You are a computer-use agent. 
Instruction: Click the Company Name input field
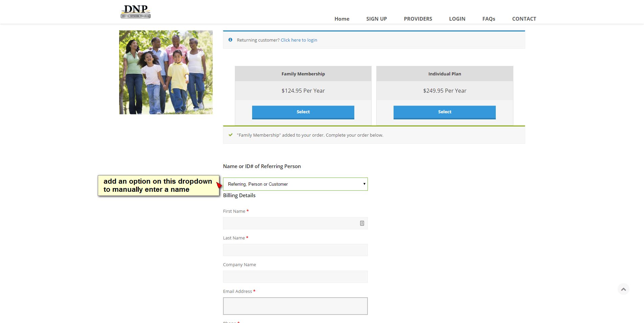point(295,277)
